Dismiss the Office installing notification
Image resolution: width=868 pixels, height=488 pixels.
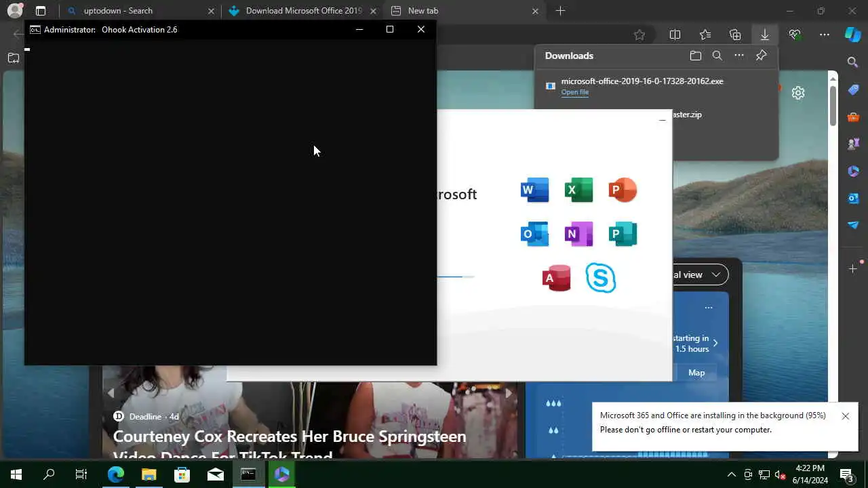click(845, 416)
